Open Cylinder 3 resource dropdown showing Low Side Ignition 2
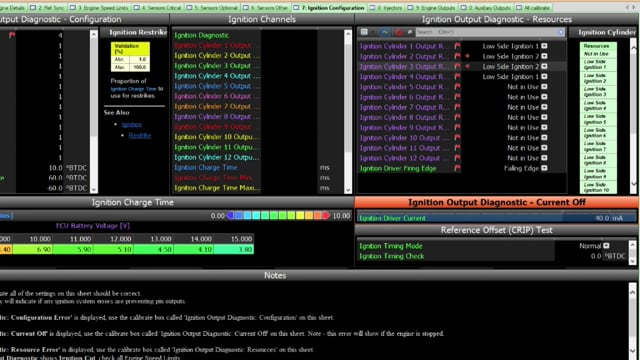640x360 pixels. pyautogui.click(x=544, y=67)
